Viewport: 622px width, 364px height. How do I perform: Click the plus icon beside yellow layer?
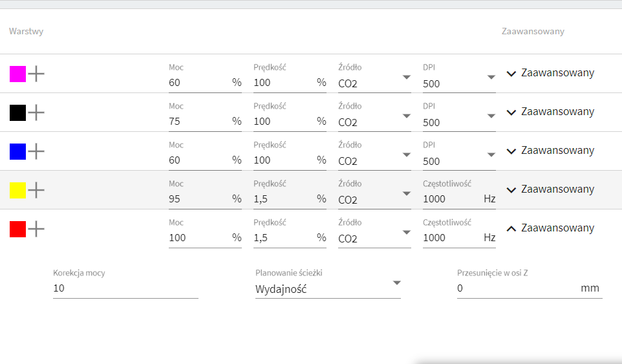click(36, 190)
